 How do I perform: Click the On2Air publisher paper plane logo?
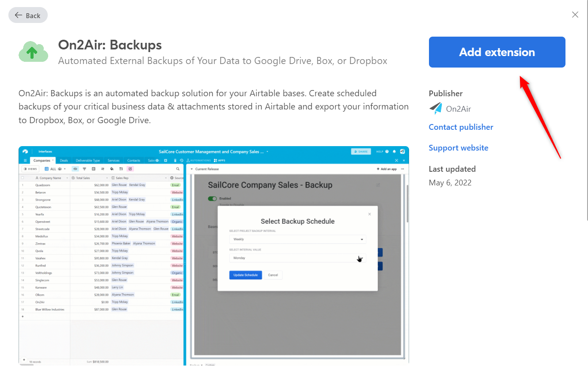pyautogui.click(x=436, y=109)
